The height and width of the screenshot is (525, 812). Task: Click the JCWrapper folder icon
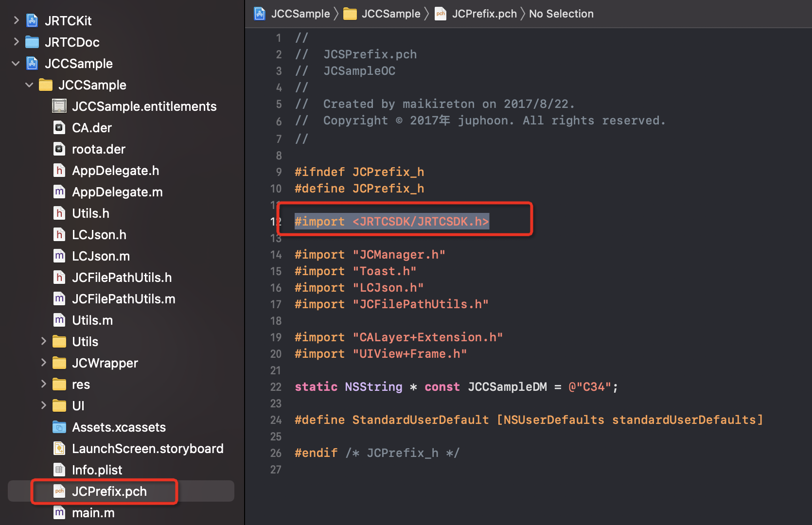click(x=59, y=363)
